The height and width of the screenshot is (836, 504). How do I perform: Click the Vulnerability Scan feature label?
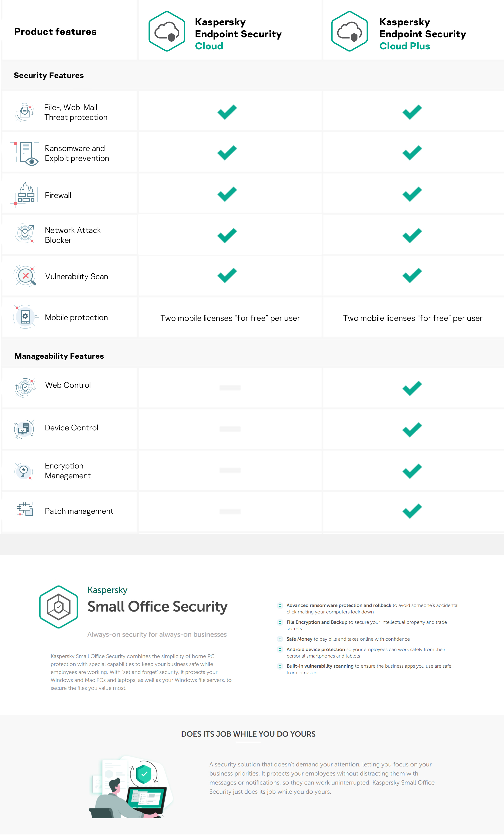(77, 276)
